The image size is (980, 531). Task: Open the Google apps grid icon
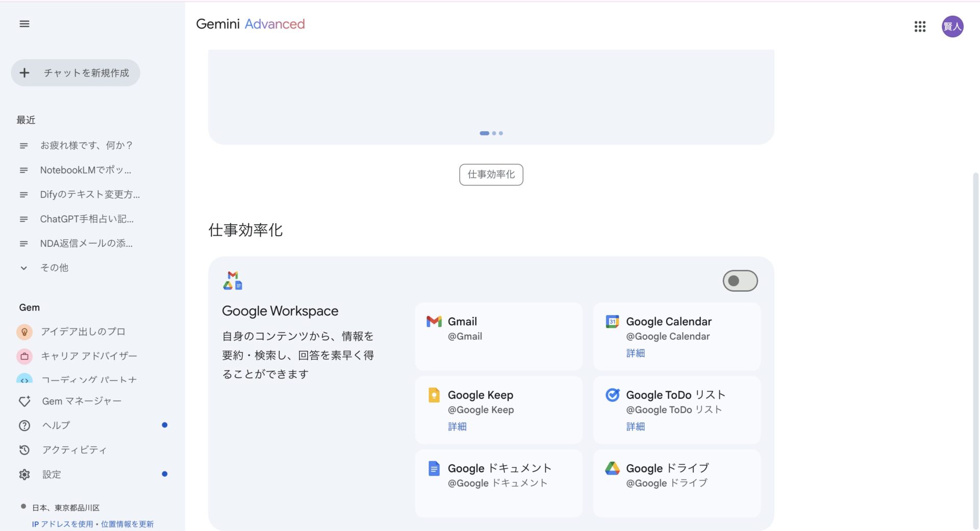coord(920,27)
